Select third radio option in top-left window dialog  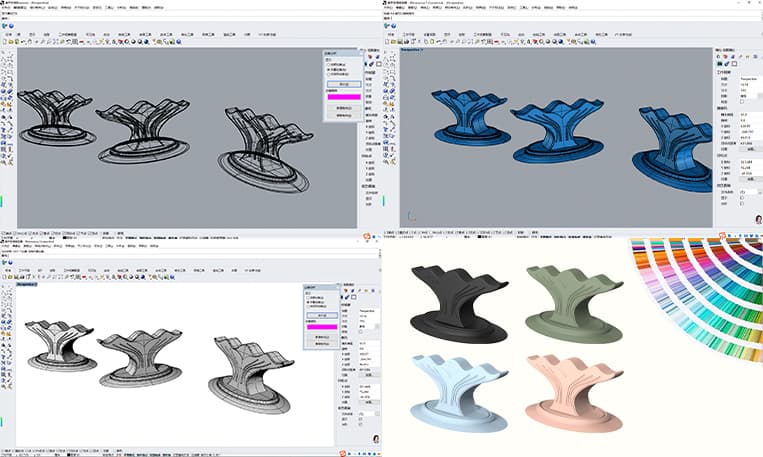[x=328, y=74]
